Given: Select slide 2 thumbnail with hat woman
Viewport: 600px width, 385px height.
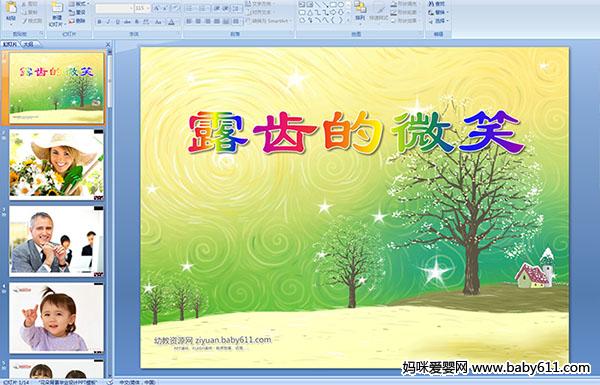Looking at the screenshot, I should (56, 165).
